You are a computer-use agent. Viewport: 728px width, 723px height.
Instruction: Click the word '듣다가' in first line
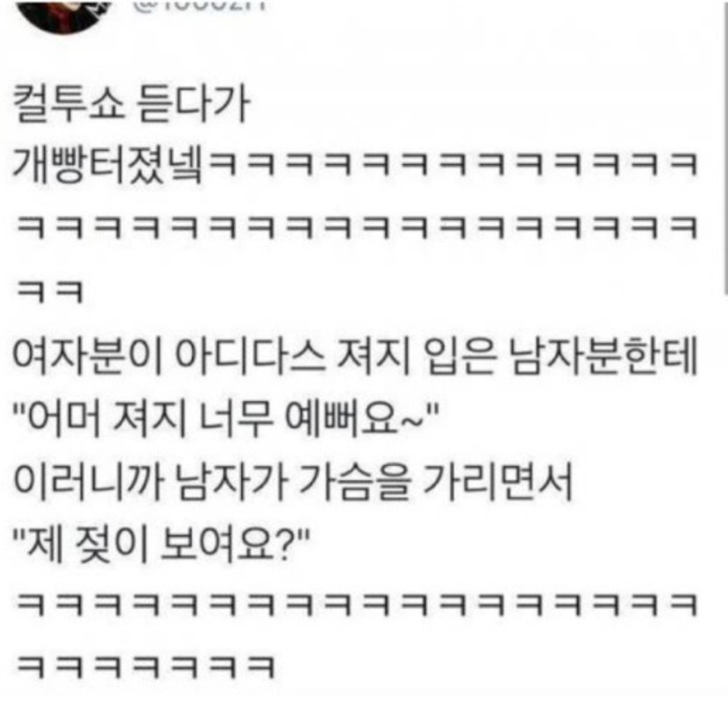click(191, 105)
